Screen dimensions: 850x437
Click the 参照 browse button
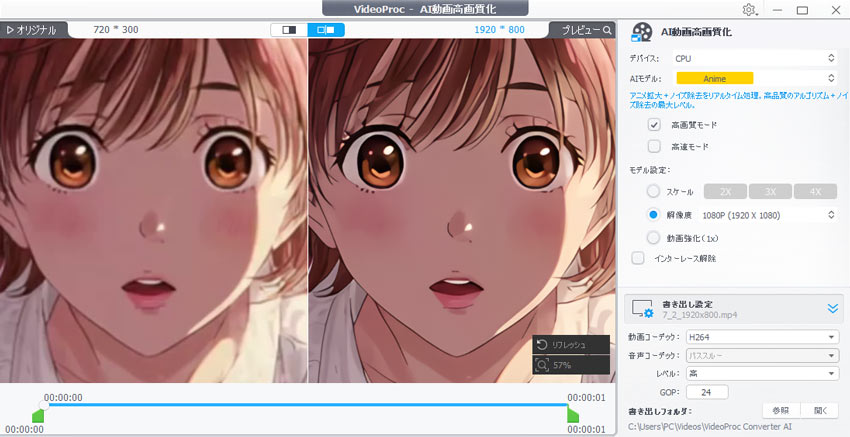pyautogui.click(x=782, y=410)
